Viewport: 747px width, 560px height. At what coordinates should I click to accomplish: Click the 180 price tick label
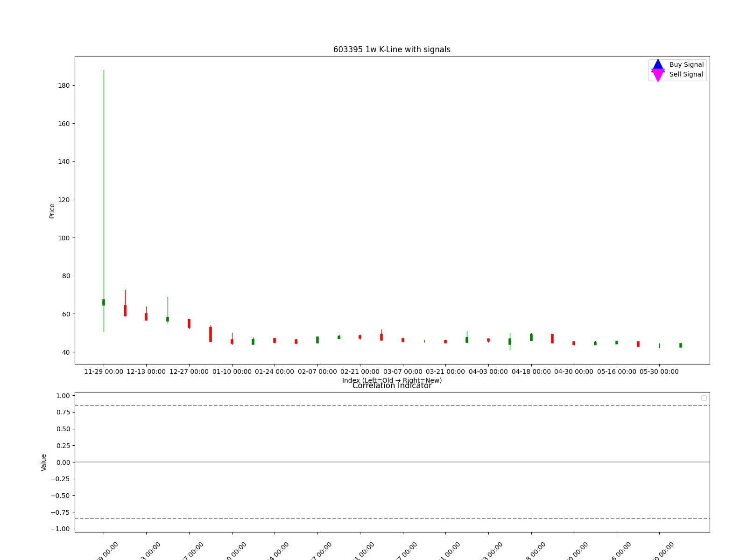click(64, 85)
